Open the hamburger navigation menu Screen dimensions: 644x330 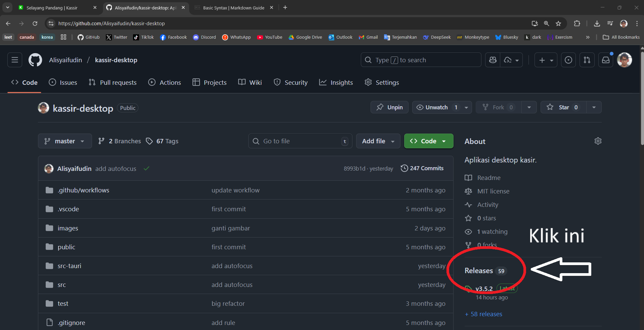[x=15, y=60]
